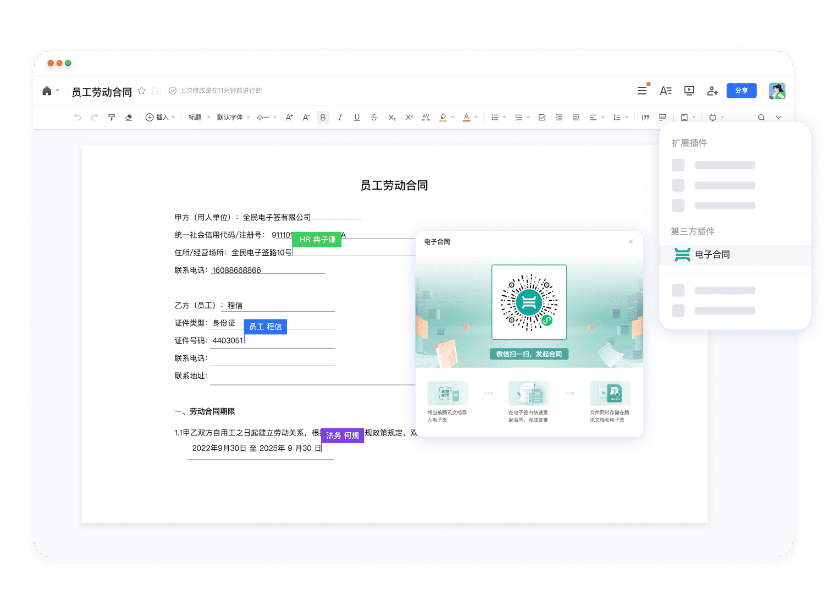Viewport: 834px width, 602px height.
Task: Click the undo icon in the toolbar
Action: [x=78, y=117]
